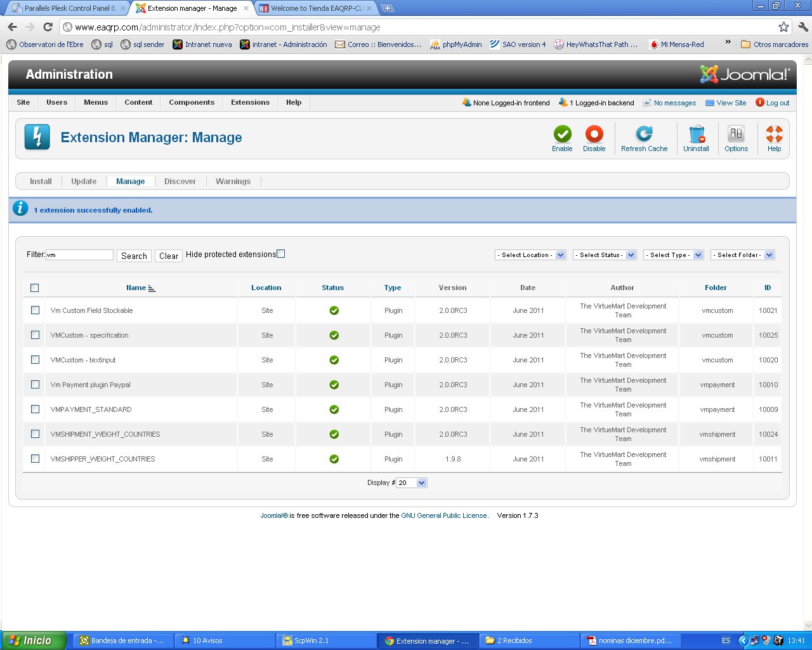Open the Select Location dropdown

(x=530, y=255)
